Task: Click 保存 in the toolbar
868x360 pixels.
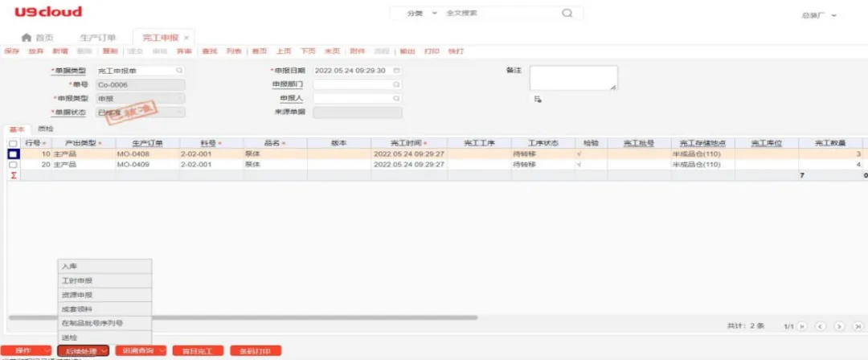Action: (x=11, y=51)
